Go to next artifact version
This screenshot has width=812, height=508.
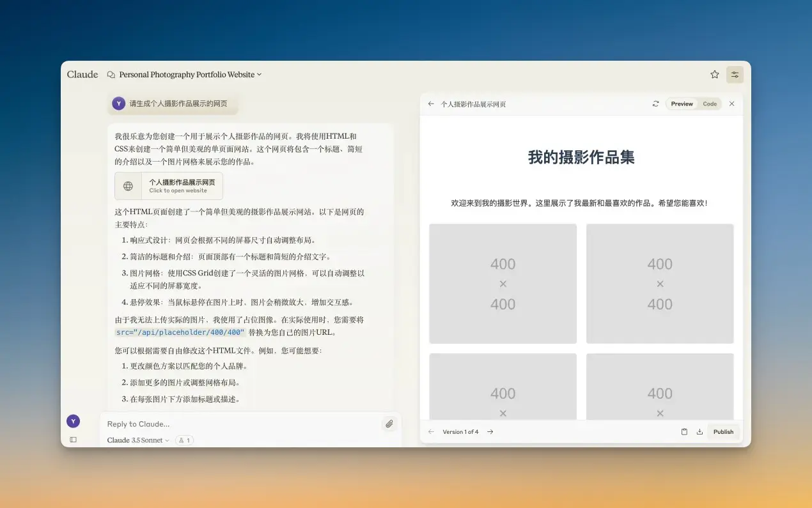(490, 432)
